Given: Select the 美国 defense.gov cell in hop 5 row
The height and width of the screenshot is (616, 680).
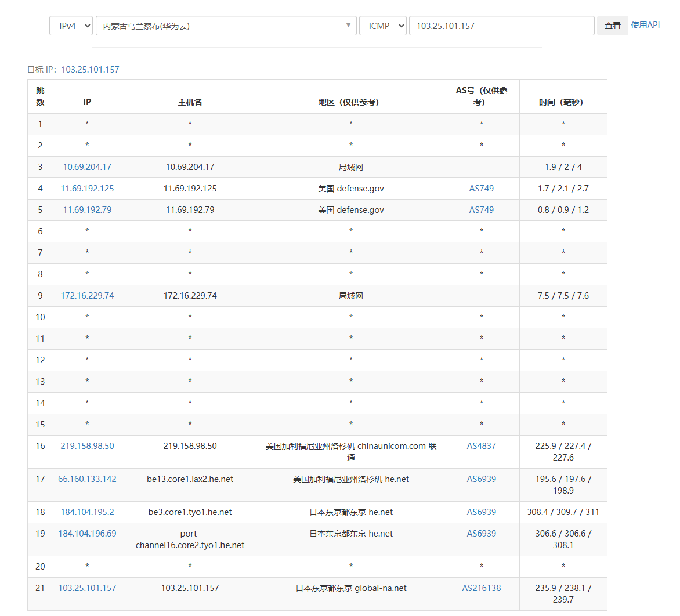Looking at the screenshot, I should [x=351, y=210].
